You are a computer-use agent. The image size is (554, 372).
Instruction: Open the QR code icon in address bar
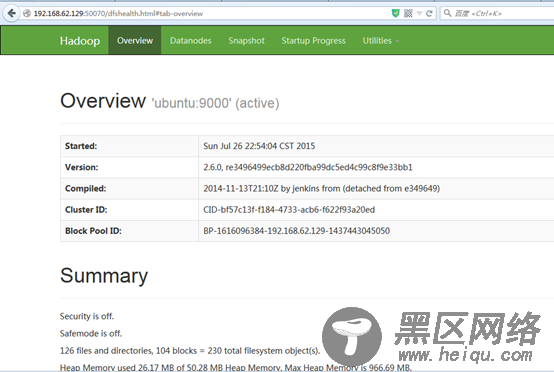tap(408, 13)
